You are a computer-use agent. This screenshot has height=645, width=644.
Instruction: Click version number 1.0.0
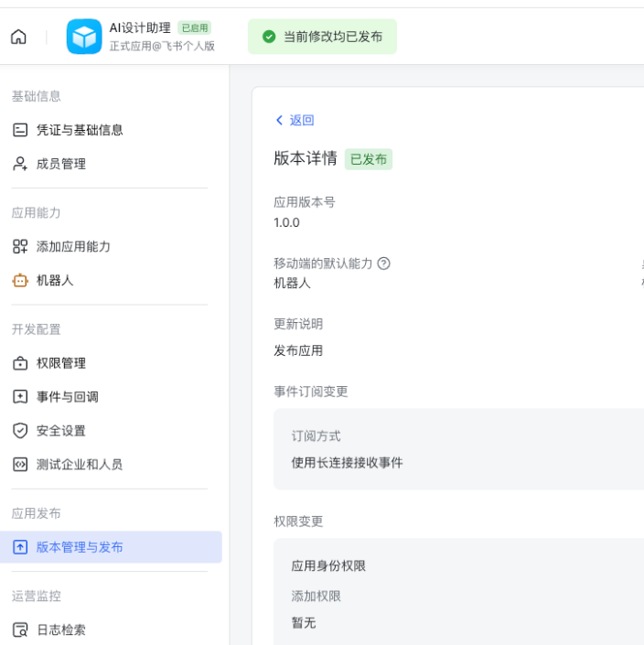click(x=286, y=222)
